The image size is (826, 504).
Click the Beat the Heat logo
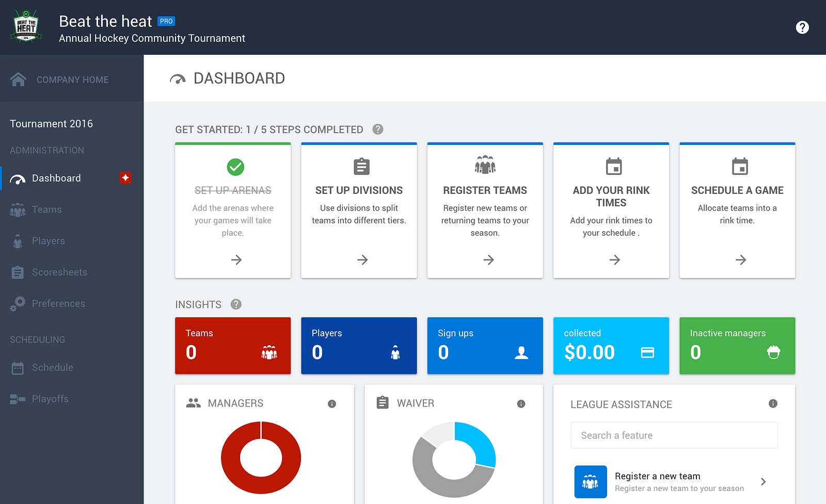click(x=26, y=27)
